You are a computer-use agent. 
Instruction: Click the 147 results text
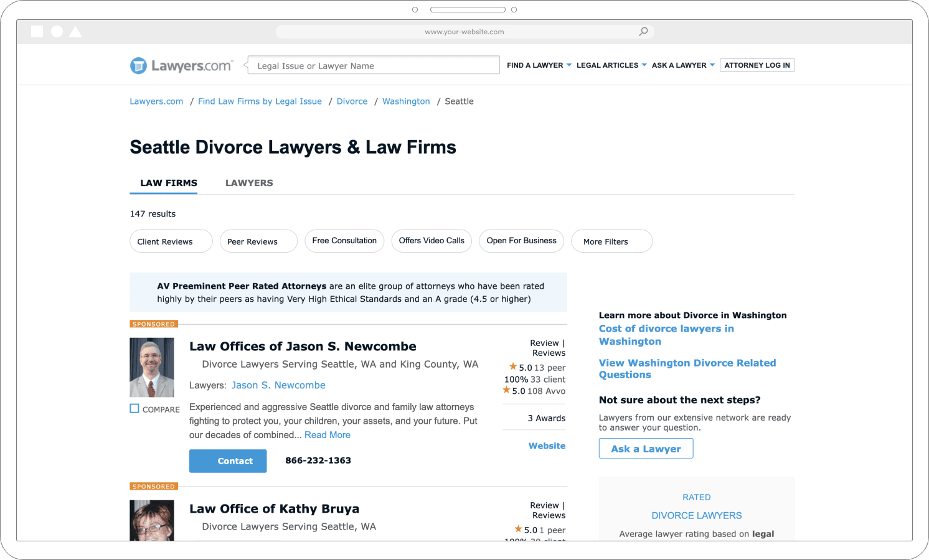[153, 213]
